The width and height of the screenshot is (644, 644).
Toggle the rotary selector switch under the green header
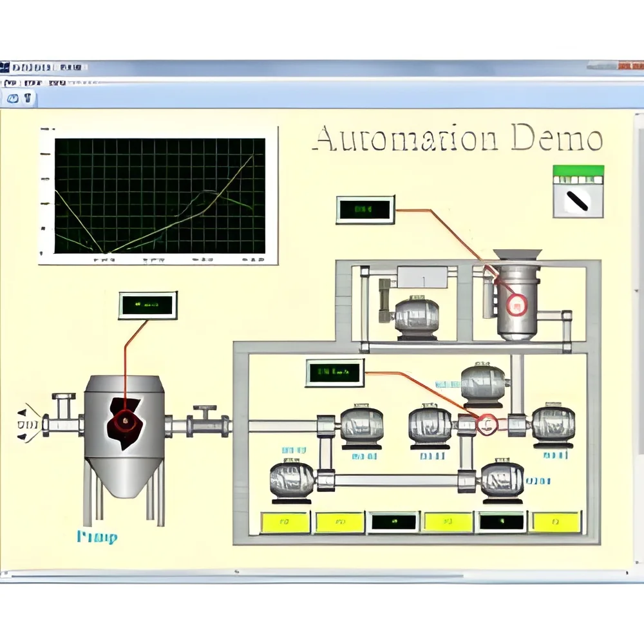(578, 201)
